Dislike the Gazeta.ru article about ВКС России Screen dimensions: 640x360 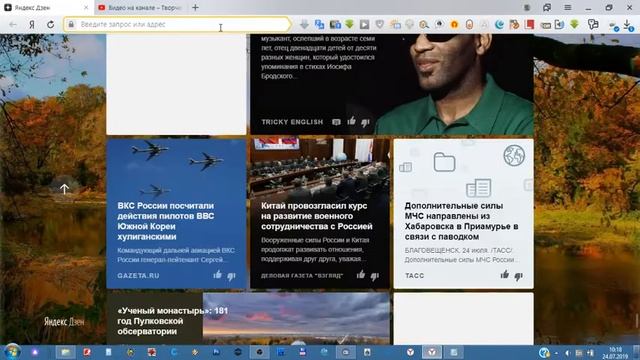[231, 276]
